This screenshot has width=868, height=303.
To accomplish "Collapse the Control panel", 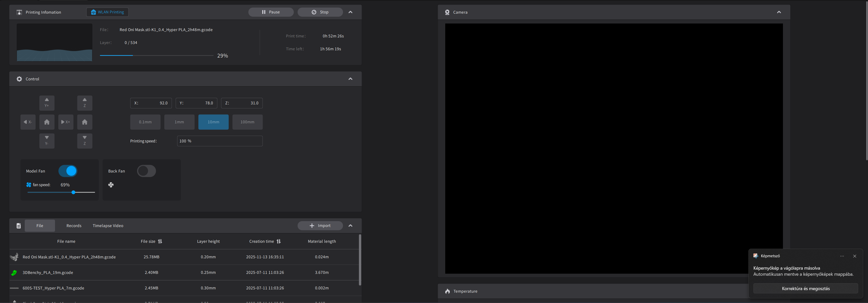I will pos(350,79).
